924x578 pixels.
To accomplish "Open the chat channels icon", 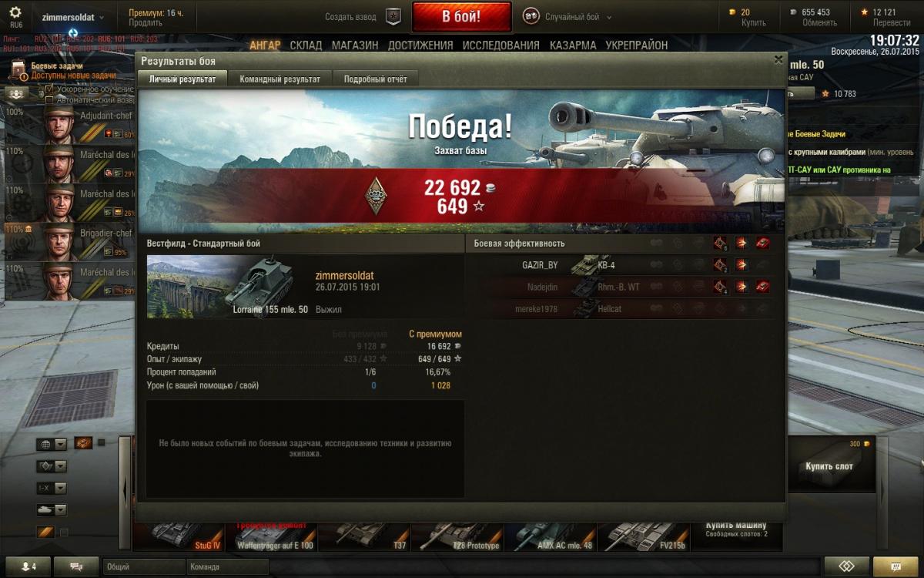I will 76,566.
